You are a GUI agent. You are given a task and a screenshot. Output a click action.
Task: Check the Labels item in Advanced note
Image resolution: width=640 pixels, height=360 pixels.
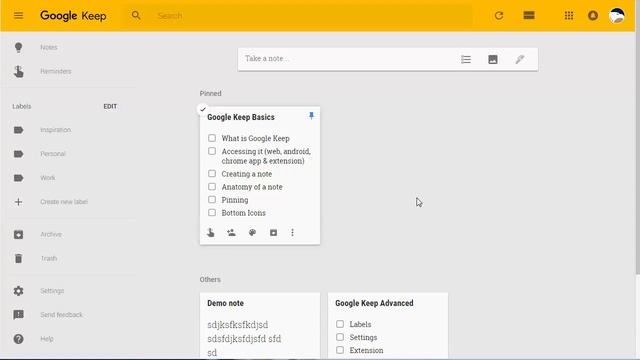[x=340, y=324]
